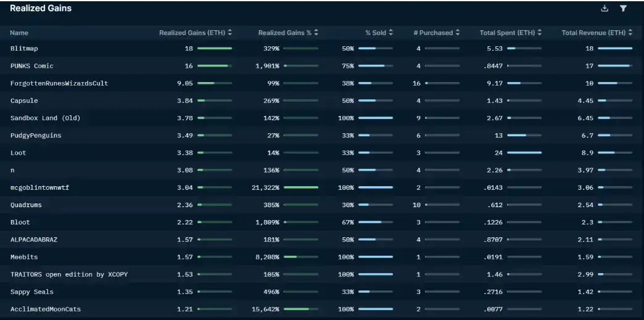Sort by Total Revenue (ETH) column arrows
Screen dimensions: 644x320
pos(630,33)
